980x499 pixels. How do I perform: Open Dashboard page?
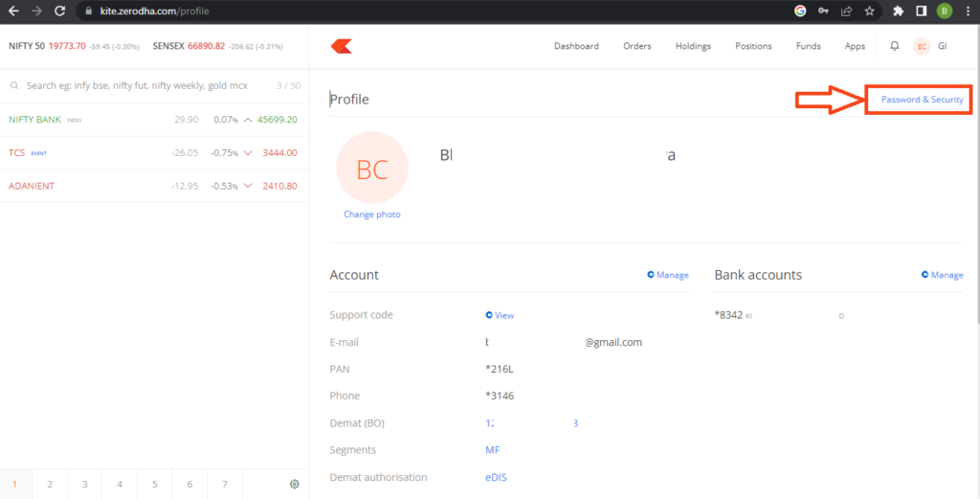576,46
